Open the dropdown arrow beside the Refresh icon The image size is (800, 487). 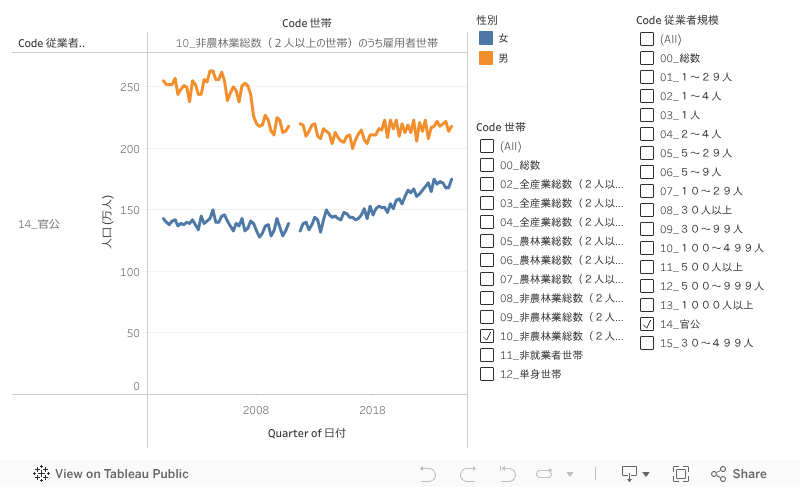[x=570, y=474]
